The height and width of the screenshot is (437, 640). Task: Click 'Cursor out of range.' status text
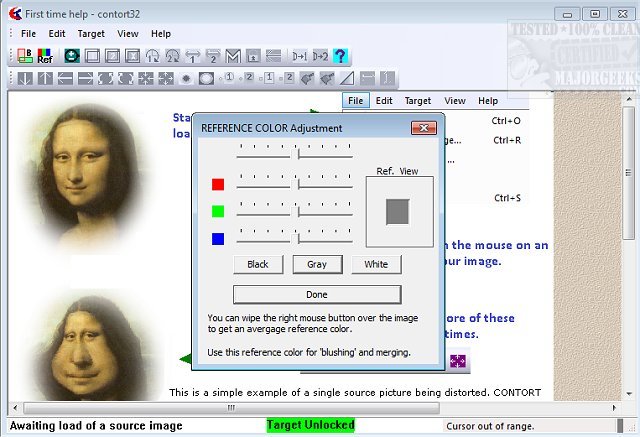pyautogui.click(x=490, y=426)
